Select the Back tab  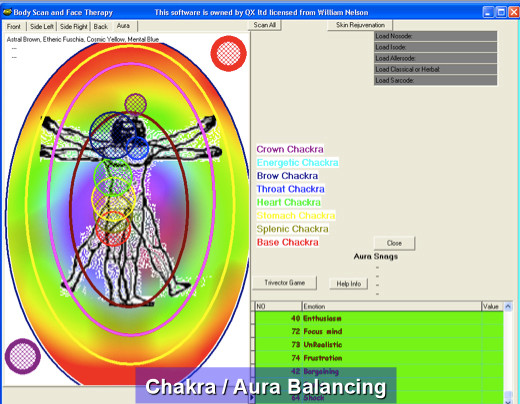tap(100, 26)
